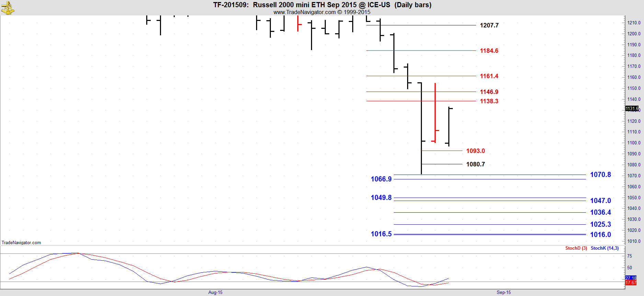Click the black 1131.6 current price marker

tap(632, 108)
